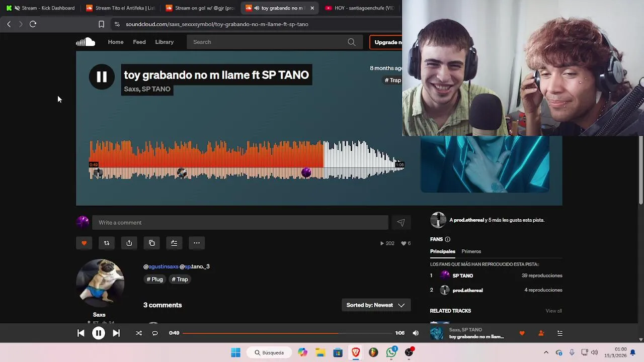Open the More options ellipsis menu
The height and width of the screenshot is (362, 644).
tap(197, 243)
